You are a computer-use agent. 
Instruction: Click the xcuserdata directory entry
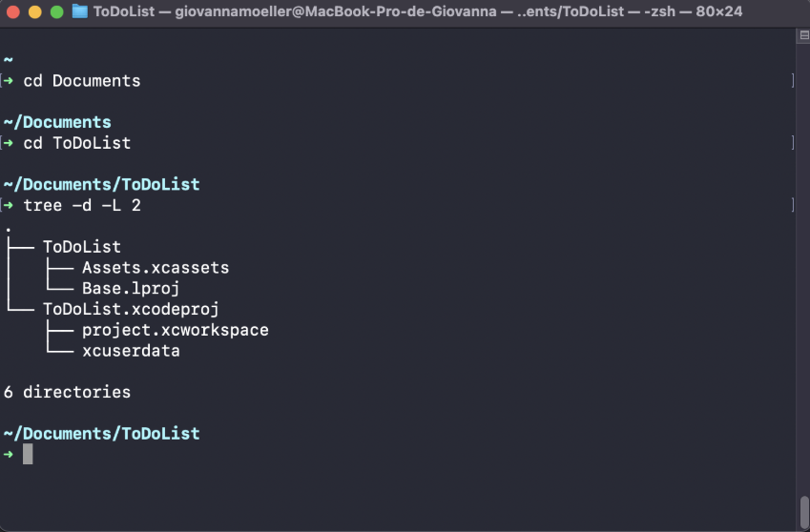(x=131, y=351)
